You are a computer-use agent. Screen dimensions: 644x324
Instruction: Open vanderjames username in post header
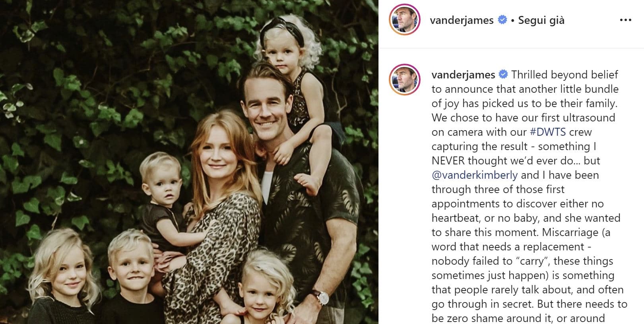pyautogui.click(x=462, y=20)
